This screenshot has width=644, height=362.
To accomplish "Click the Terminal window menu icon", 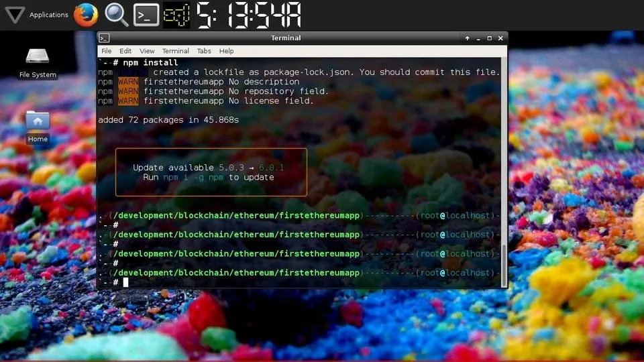I will 104,38.
